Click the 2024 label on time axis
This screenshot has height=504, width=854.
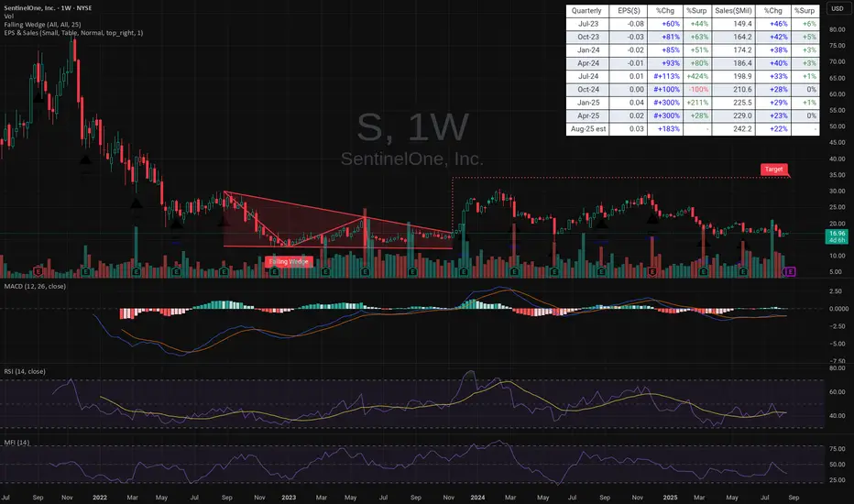coord(477,498)
